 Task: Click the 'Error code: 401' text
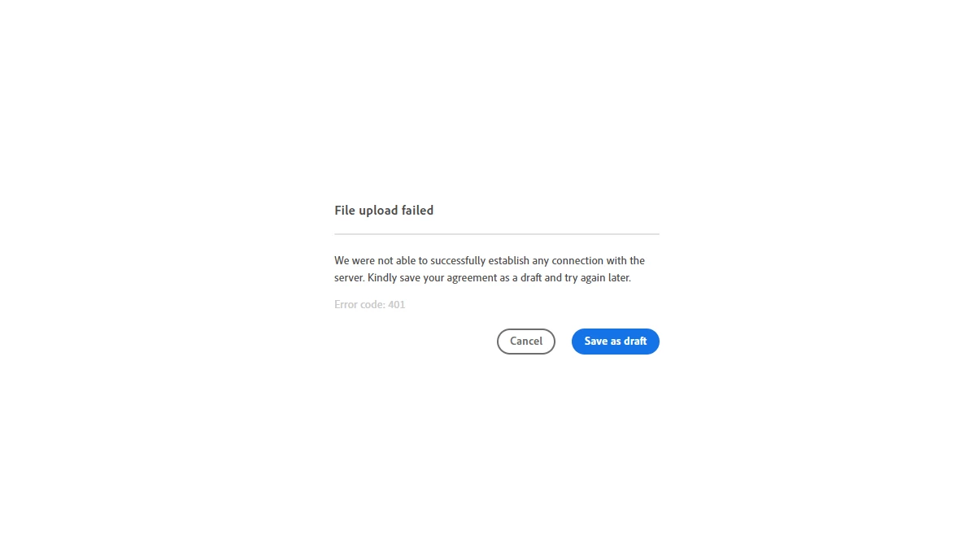369,305
